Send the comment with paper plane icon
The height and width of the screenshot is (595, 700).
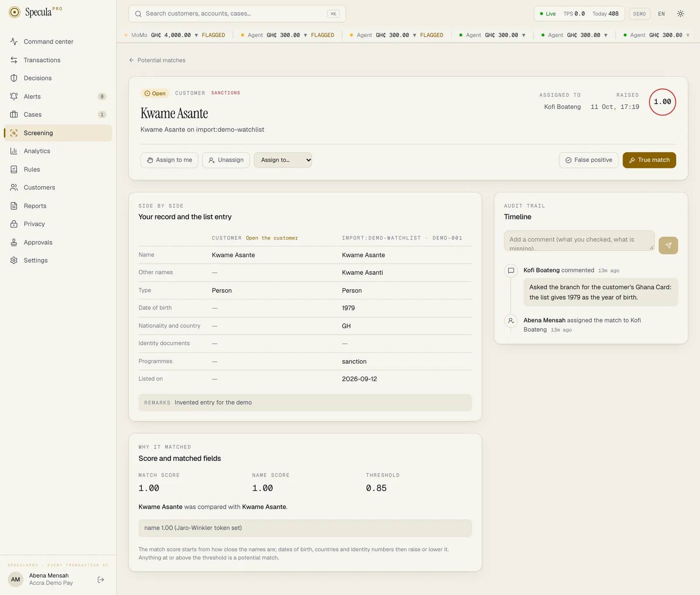[668, 245]
